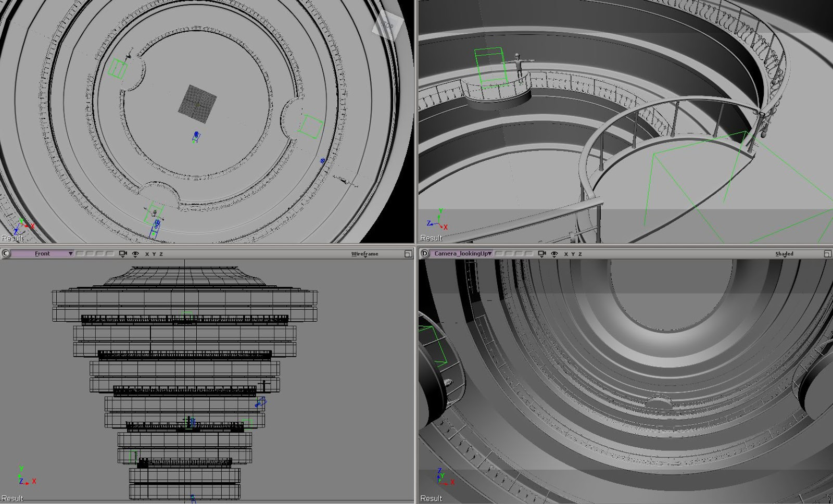This screenshot has height=504, width=833.
Task: Toggle Z axis button in Camera_lookingUp viewport
Action: (x=580, y=254)
